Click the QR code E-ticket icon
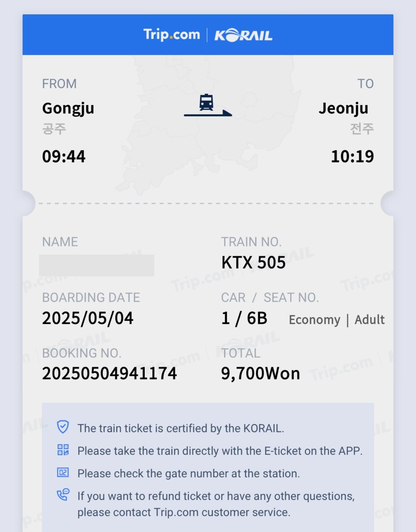 pyautogui.click(x=63, y=450)
